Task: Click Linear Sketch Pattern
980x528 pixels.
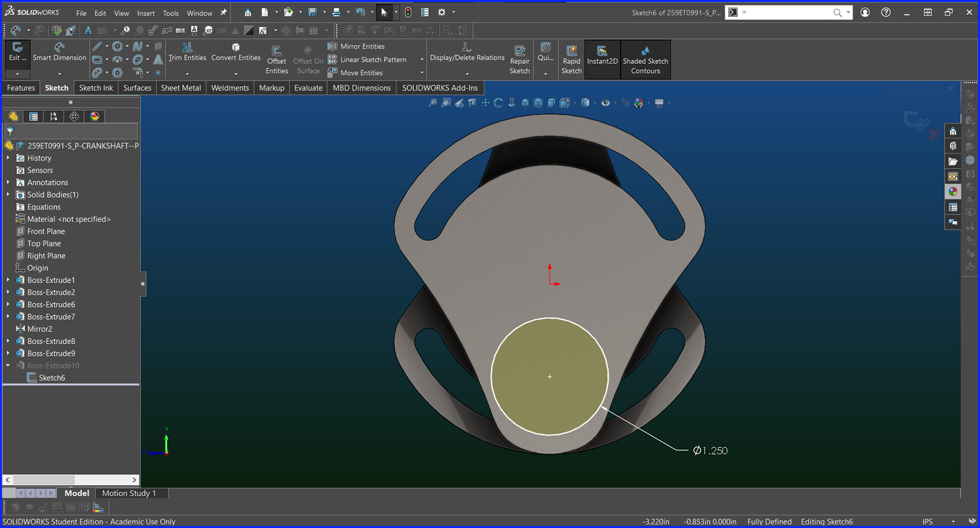Action: 367,60
